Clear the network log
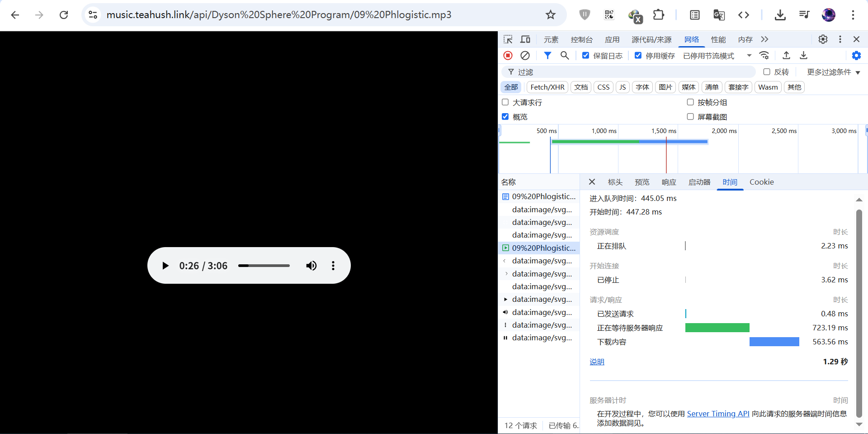 pyautogui.click(x=525, y=55)
